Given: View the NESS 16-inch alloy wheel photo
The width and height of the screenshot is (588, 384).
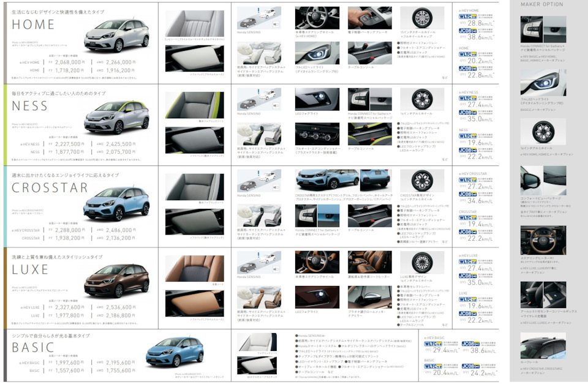Looking at the screenshot, I should click(x=422, y=99).
